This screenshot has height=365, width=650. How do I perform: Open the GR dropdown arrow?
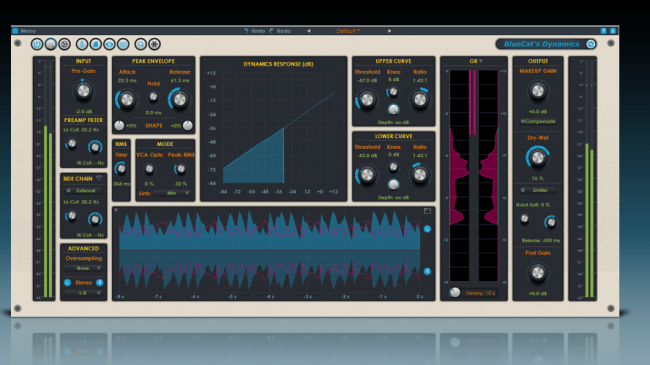tap(481, 61)
